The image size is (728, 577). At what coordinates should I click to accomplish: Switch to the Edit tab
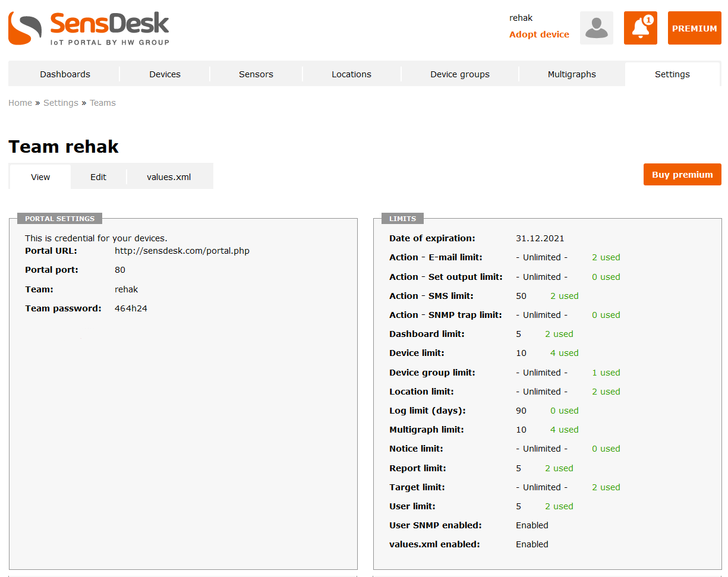(99, 177)
